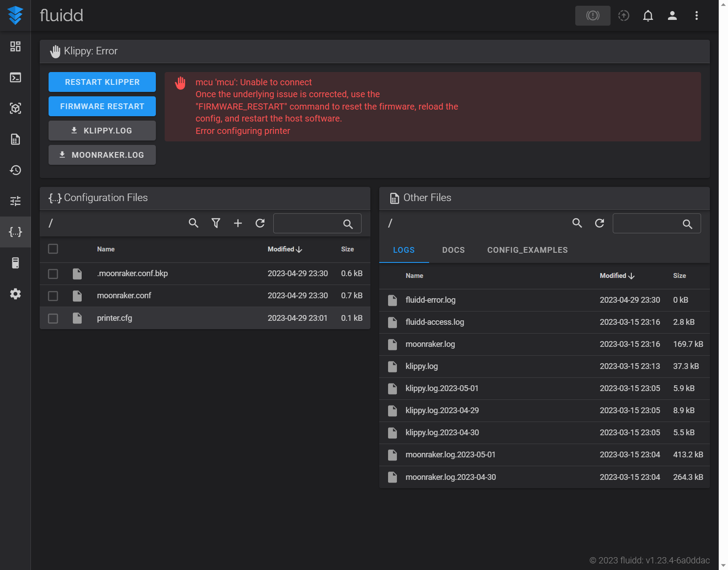This screenshot has width=728, height=570.
Task: Download MOONRAKER.LOG
Action: (x=102, y=155)
